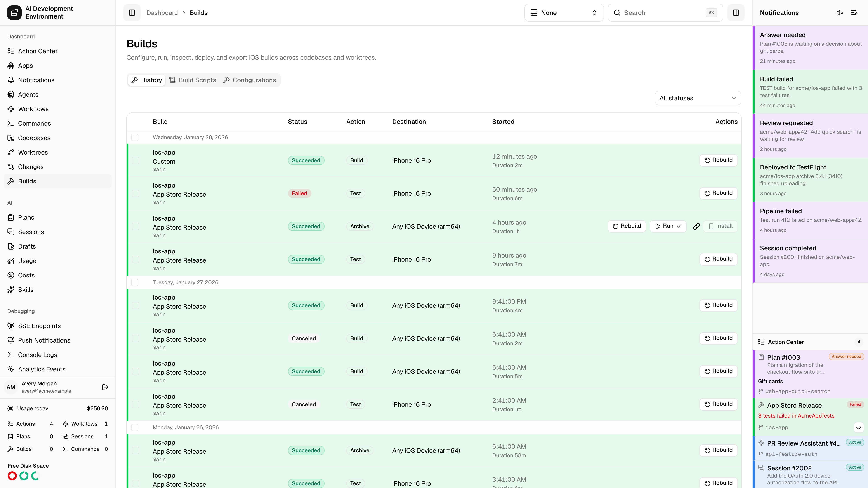Click the AI Development Environment logo
This screenshot has height=488, width=868.
pos(14,13)
